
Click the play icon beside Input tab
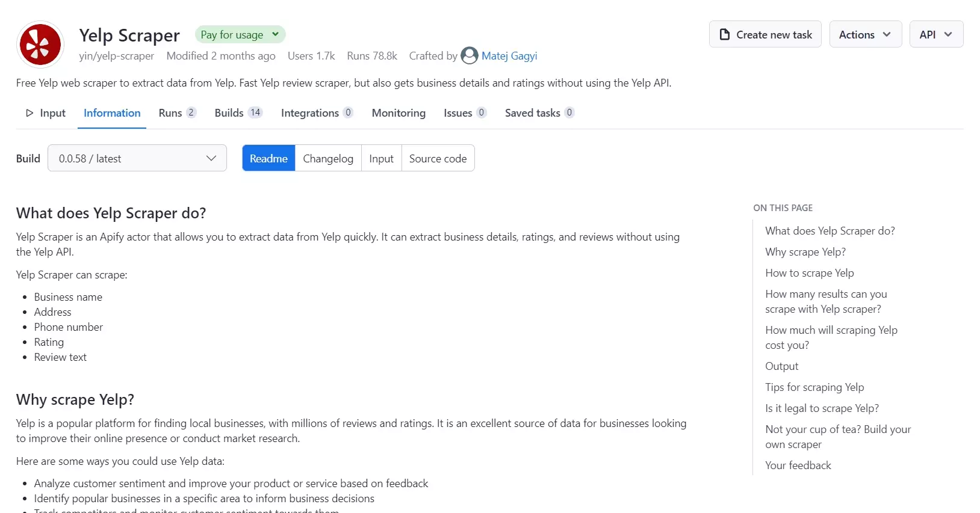pyautogui.click(x=29, y=113)
